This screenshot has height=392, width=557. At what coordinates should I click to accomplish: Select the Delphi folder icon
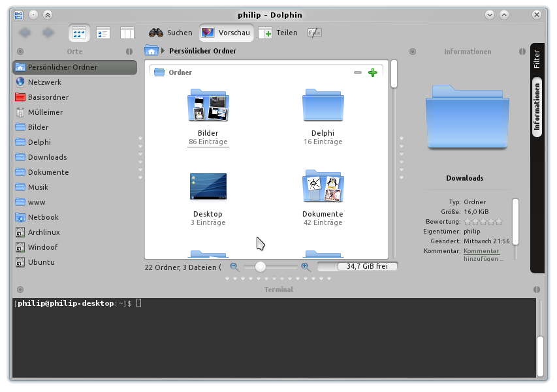pyautogui.click(x=323, y=105)
